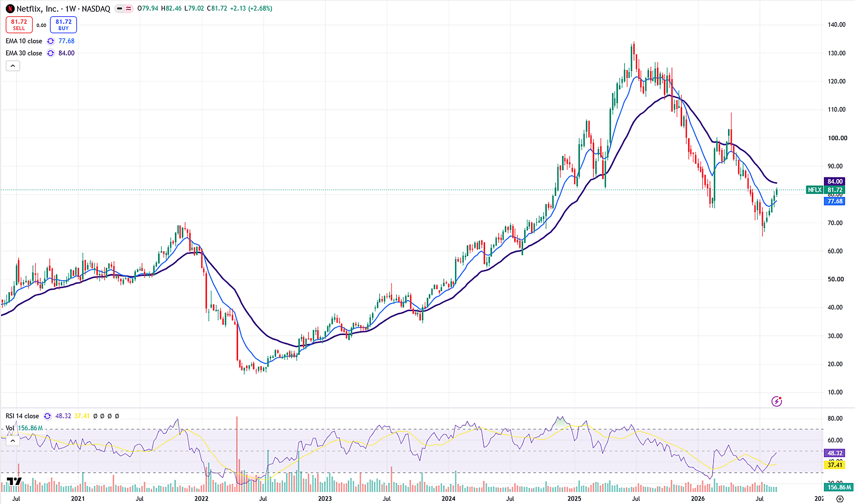Click the 84.00 value in the EMA 30 legend
Image resolution: width=855 pixels, height=504 pixels.
[66, 53]
